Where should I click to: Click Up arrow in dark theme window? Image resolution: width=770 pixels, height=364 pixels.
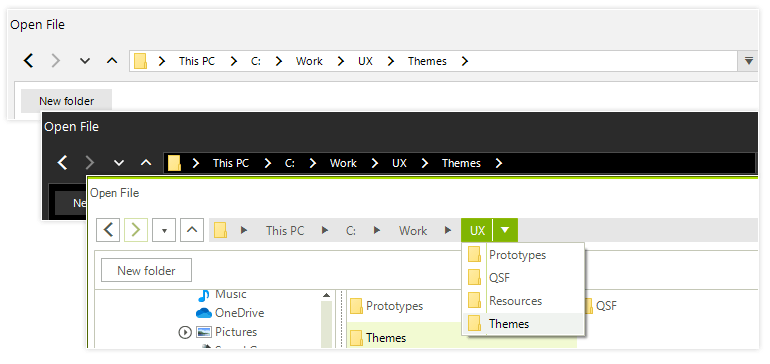pyautogui.click(x=146, y=163)
